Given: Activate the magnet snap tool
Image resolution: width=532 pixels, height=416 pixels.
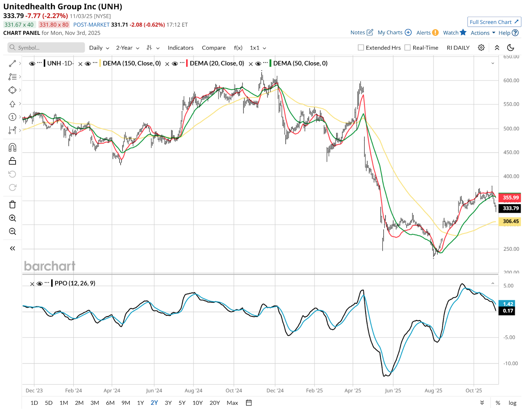Looking at the screenshot, I should (12, 148).
